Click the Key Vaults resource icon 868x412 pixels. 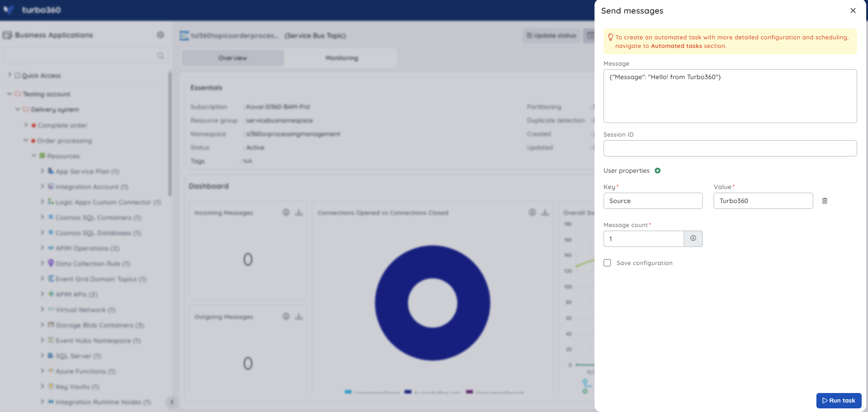(51, 386)
